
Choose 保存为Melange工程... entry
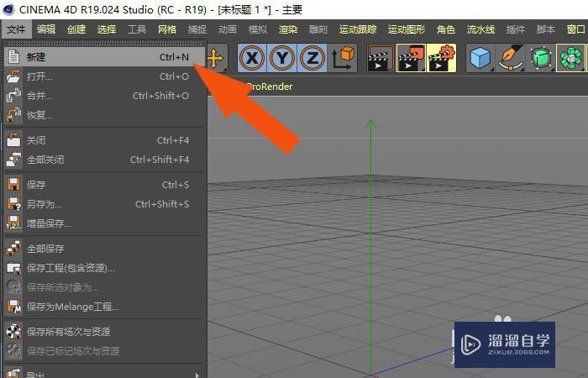tap(105, 307)
